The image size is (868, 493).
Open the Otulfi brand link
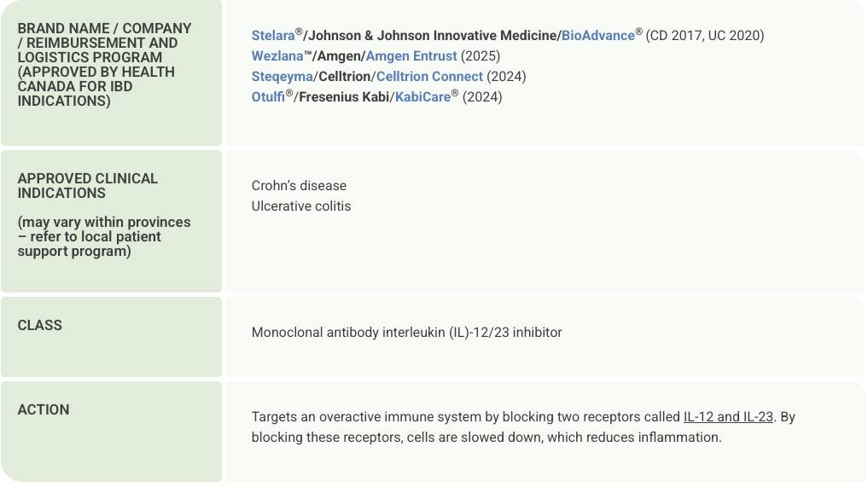tap(268, 97)
